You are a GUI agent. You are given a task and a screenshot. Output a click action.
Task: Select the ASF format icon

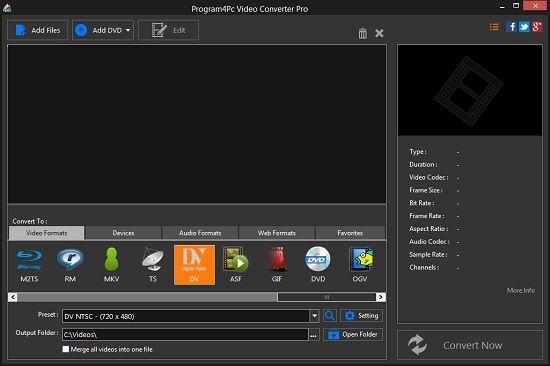236,265
